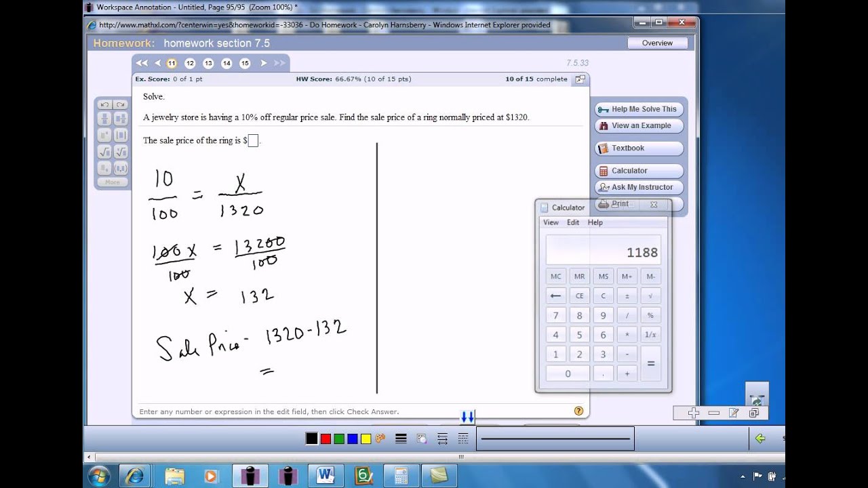This screenshot has width=868, height=488.
Task: Select the blue pen color
Action: click(x=353, y=439)
